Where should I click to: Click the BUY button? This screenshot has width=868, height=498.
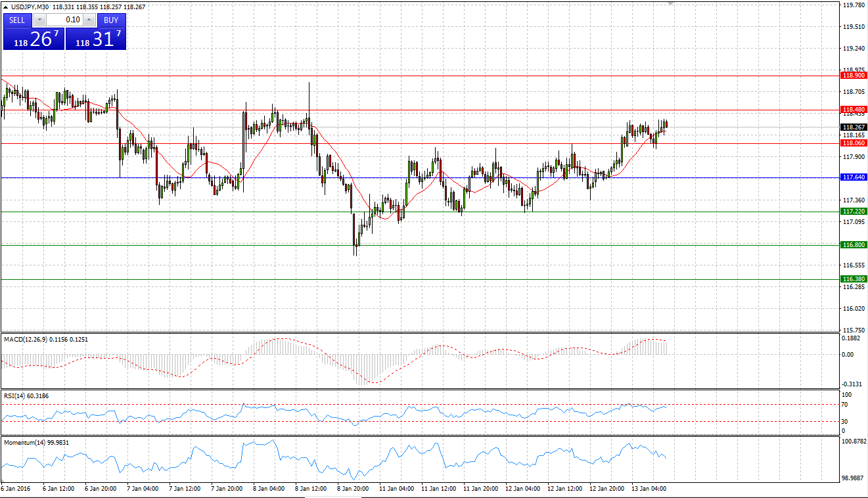click(x=111, y=20)
